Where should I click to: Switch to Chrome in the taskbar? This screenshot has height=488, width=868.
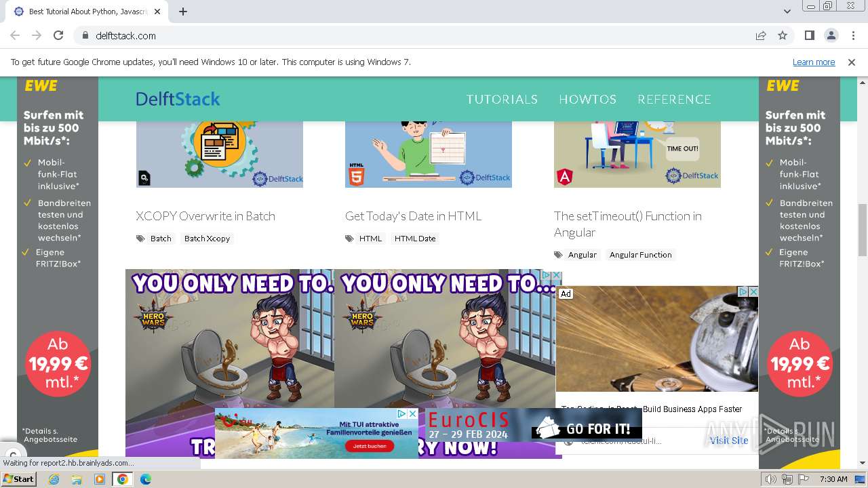pyautogui.click(x=123, y=479)
